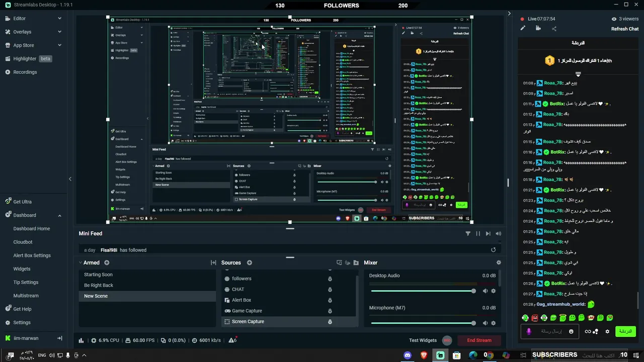Open Widgets dashboard page

22,269
